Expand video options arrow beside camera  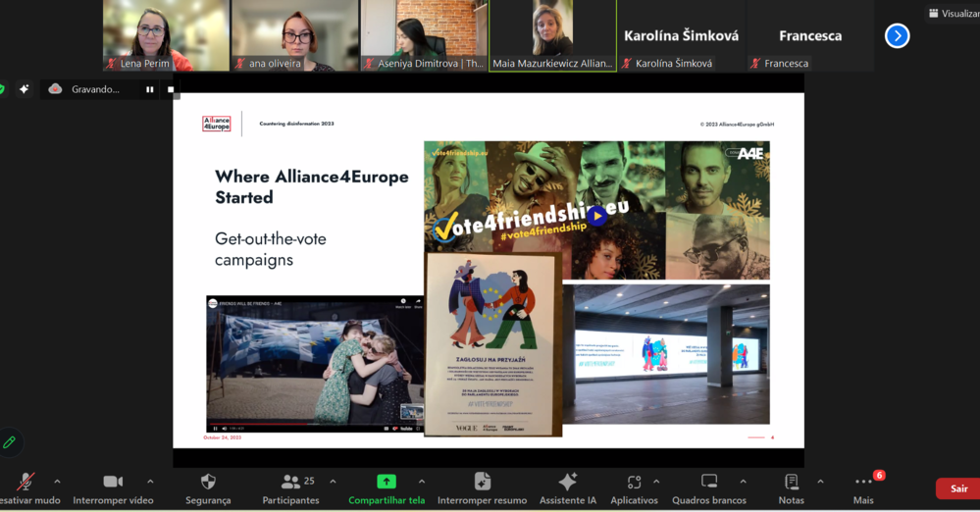(150, 482)
